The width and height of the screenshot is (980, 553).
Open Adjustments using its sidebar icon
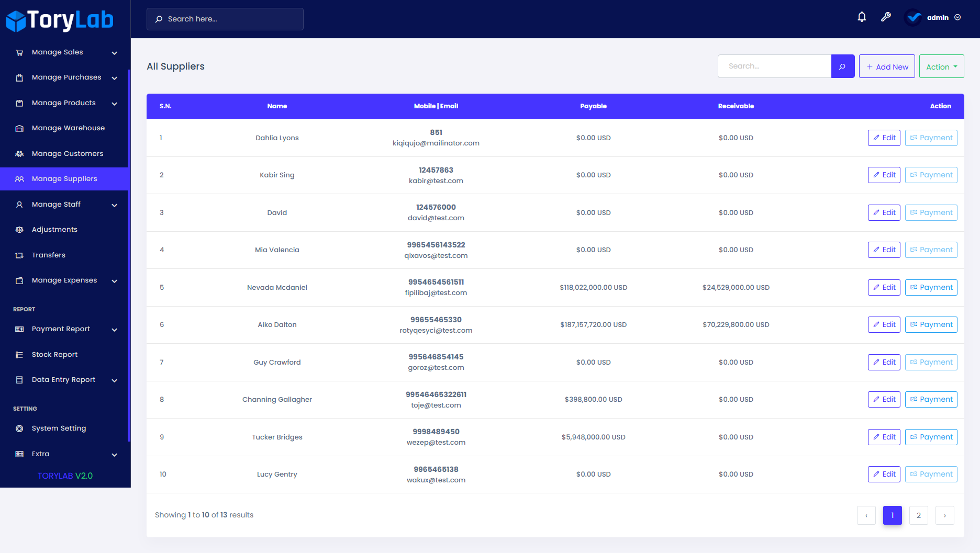[x=19, y=229]
